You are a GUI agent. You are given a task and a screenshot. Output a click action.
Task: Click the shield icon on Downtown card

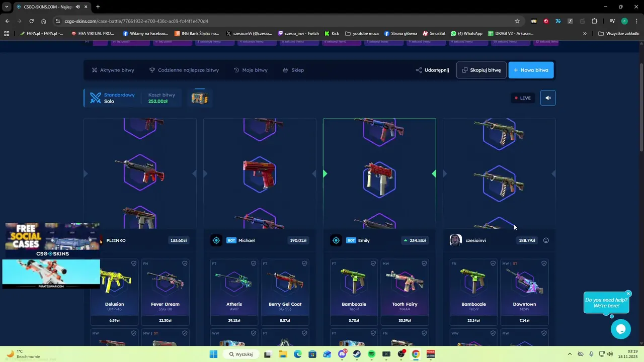point(544,263)
